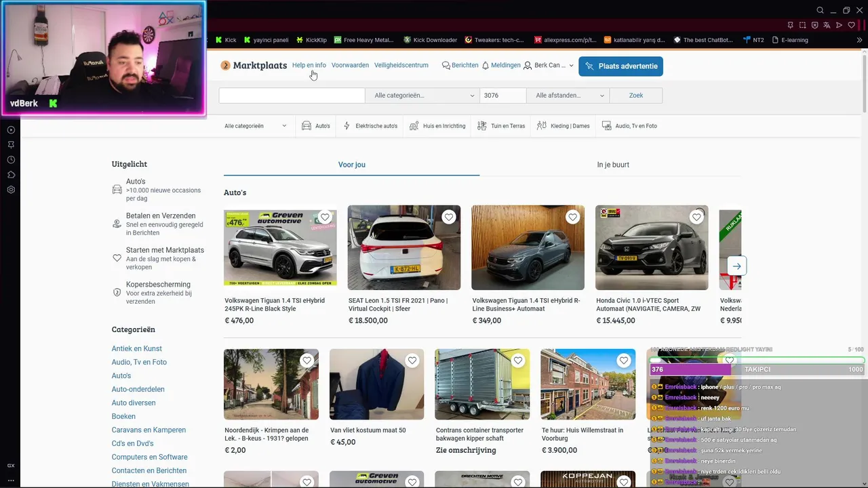Open the Auto-onderdelen category link
868x488 pixels.
point(138,389)
